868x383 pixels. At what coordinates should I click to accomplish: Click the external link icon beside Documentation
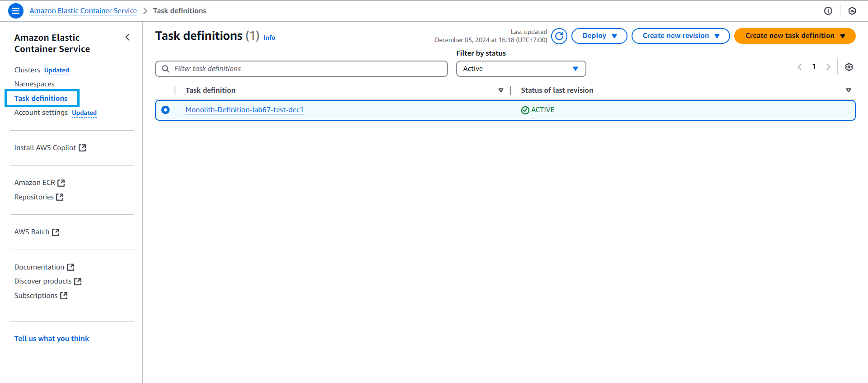[71, 267]
